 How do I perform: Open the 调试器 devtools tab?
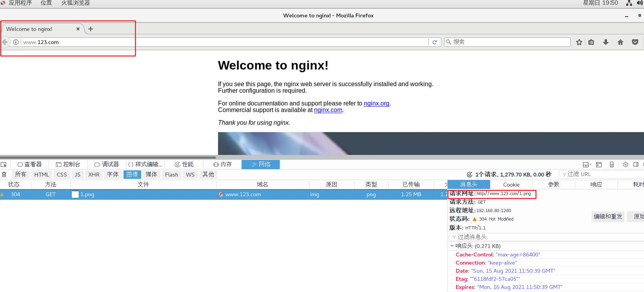(106, 165)
